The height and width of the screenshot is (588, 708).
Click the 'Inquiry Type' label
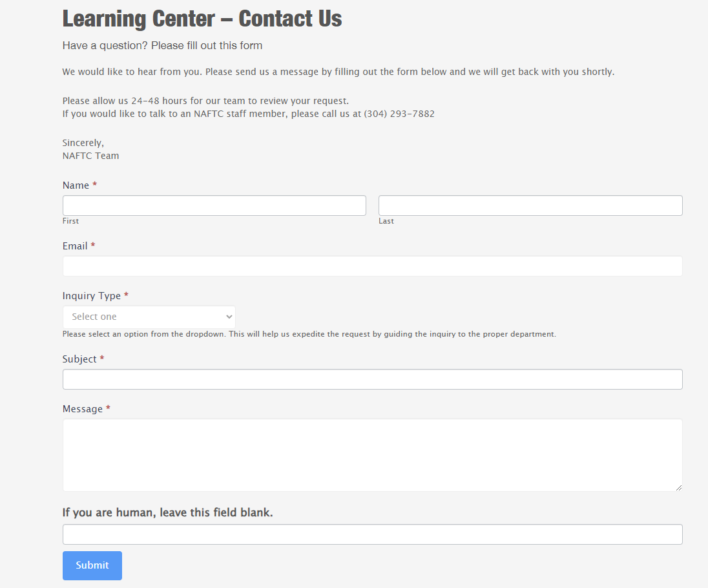click(92, 296)
